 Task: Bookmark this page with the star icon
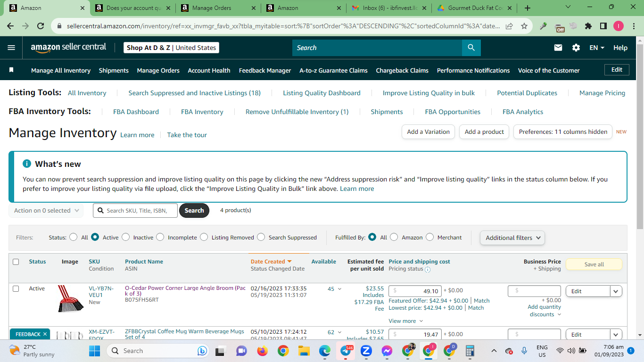[x=524, y=26]
